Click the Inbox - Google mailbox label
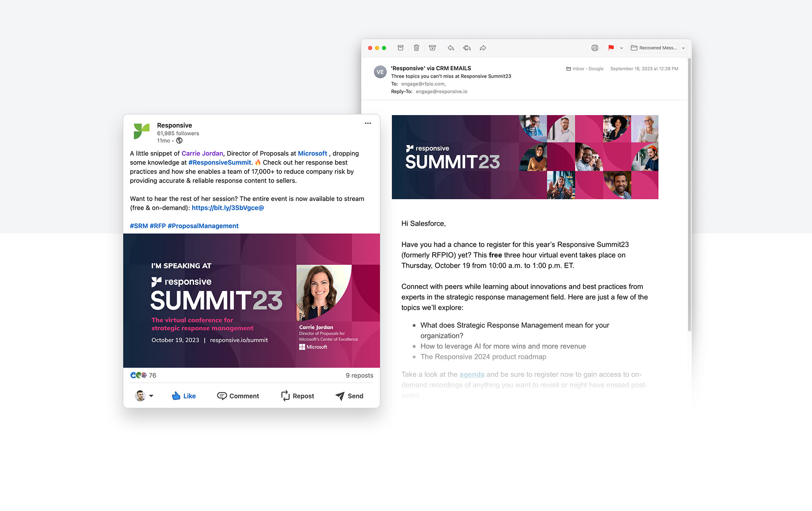This screenshot has width=812, height=511. (x=585, y=69)
